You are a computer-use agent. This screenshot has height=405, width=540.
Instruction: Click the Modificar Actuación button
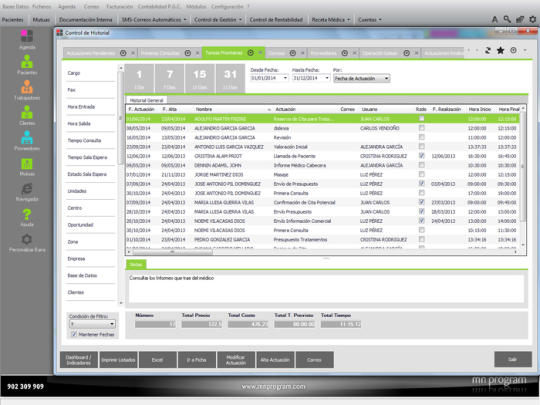pos(236,360)
